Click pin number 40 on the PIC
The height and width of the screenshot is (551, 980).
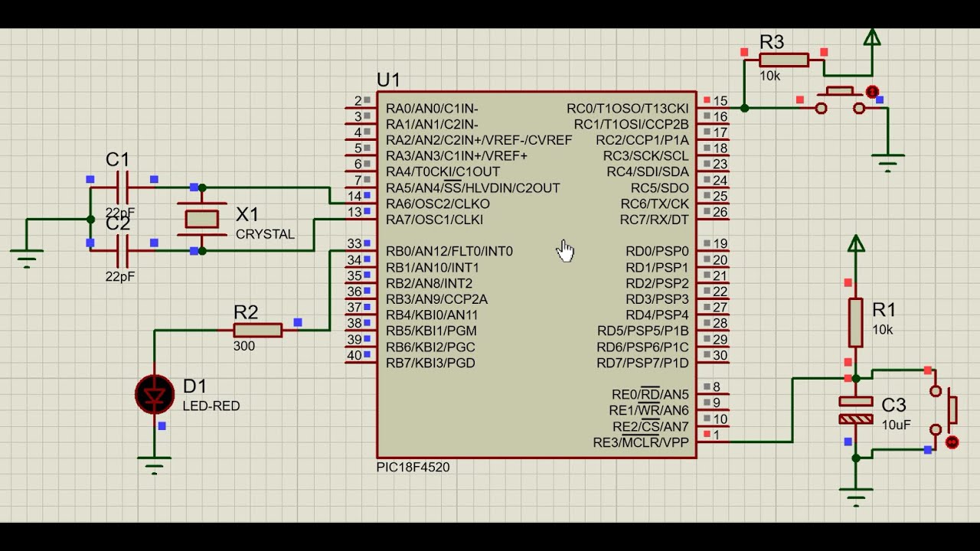pos(354,355)
